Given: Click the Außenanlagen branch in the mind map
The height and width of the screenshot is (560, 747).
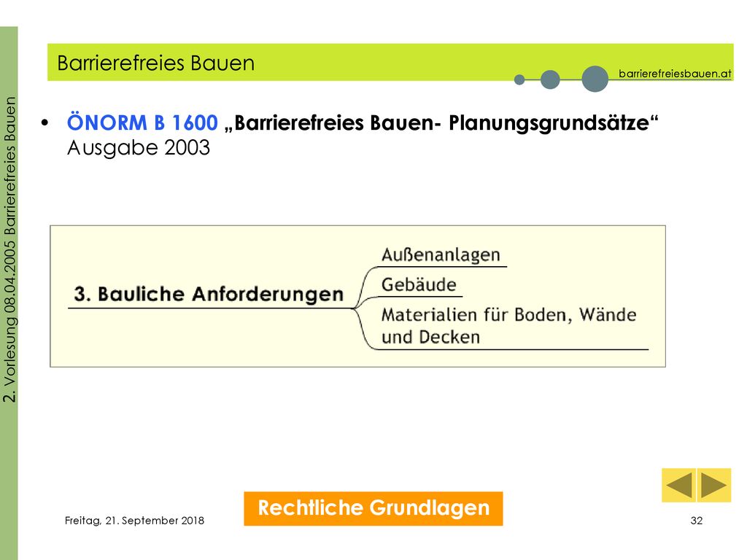Looking at the screenshot, I should (x=441, y=254).
